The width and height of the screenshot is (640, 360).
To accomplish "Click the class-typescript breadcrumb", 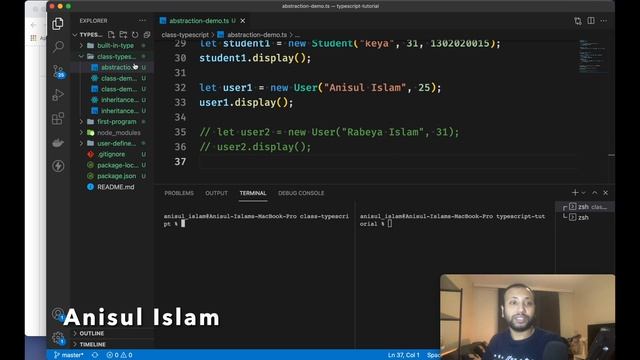I will 185,35.
